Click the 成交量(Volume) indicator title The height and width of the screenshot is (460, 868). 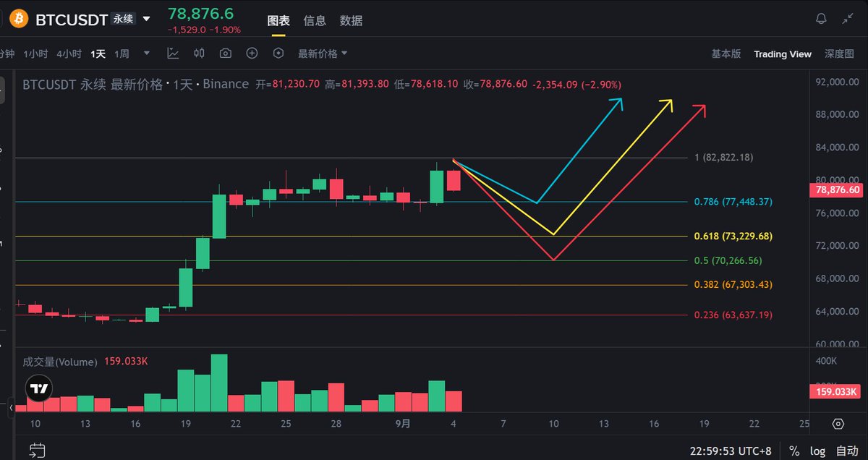pyautogui.click(x=60, y=362)
